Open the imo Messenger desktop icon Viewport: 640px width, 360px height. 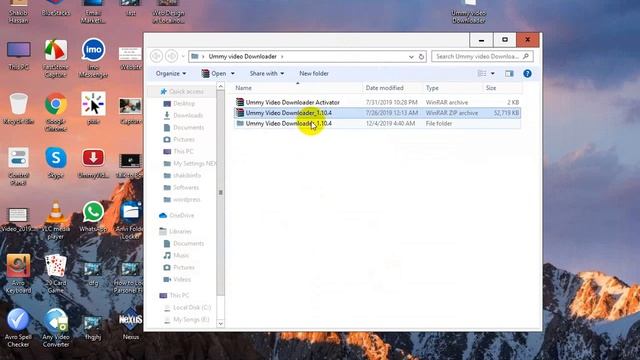[x=93, y=57]
